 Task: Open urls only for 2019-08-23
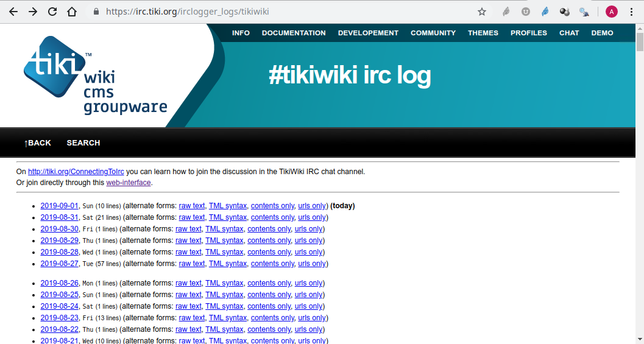coord(312,317)
